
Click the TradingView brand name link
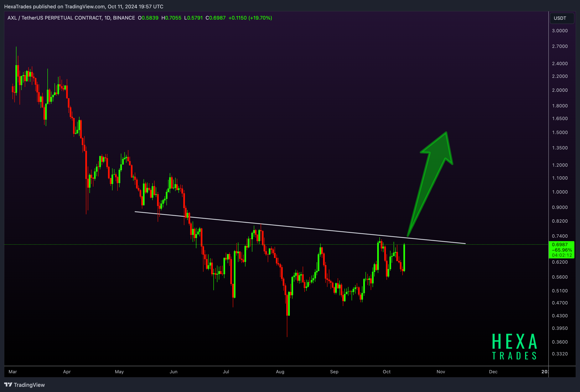tap(29, 385)
